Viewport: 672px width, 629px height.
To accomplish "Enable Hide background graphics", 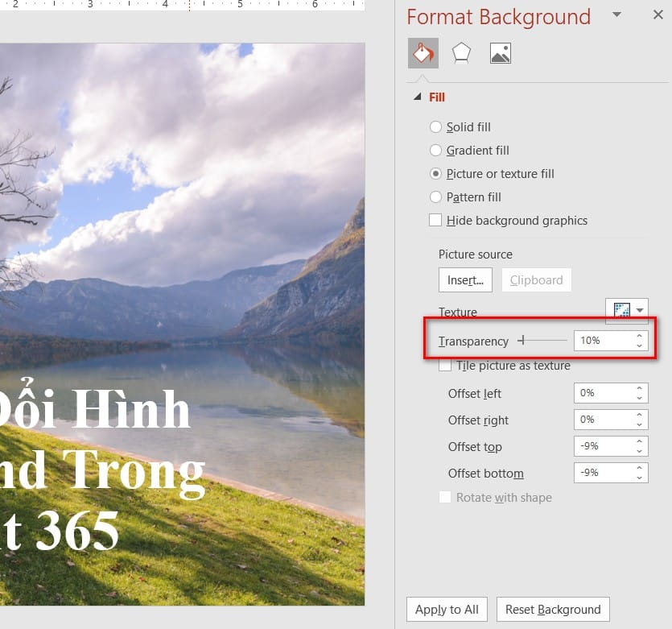I will point(435,220).
